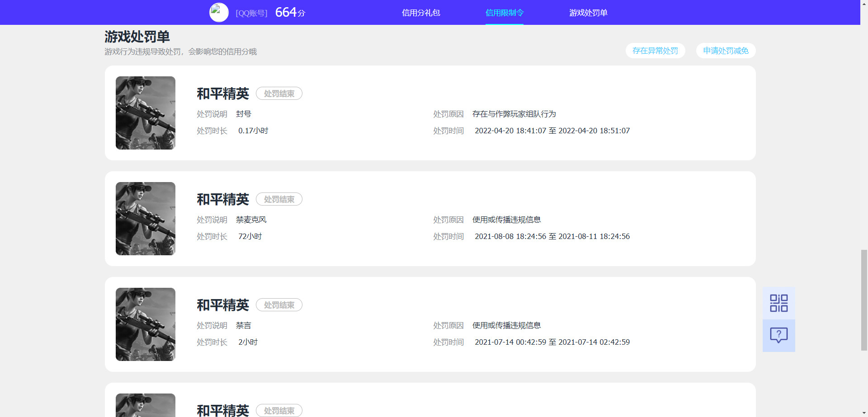Click the 封号 penalty description
Image resolution: width=868 pixels, height=417 pixels.
243,114
